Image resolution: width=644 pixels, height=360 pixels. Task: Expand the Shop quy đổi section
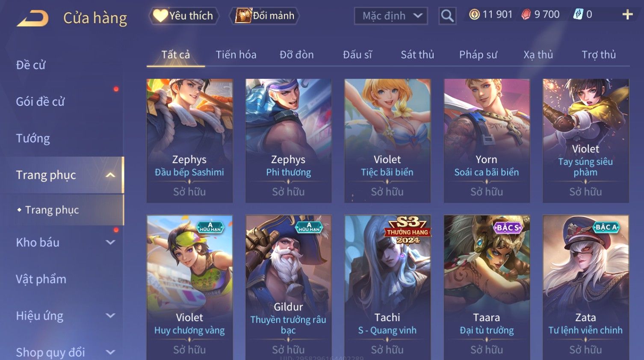click(110, 352)
